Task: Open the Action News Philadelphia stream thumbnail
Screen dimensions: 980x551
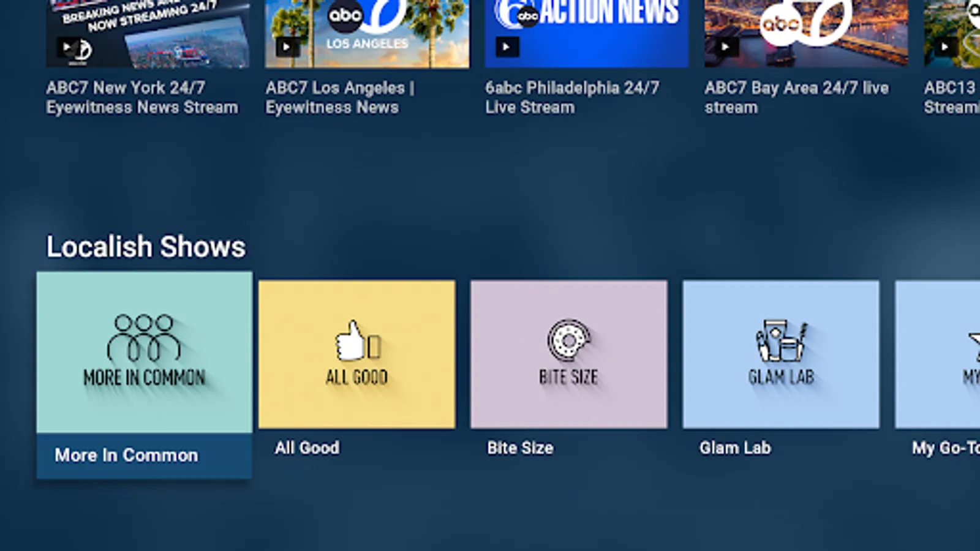Action: (587, 34)
